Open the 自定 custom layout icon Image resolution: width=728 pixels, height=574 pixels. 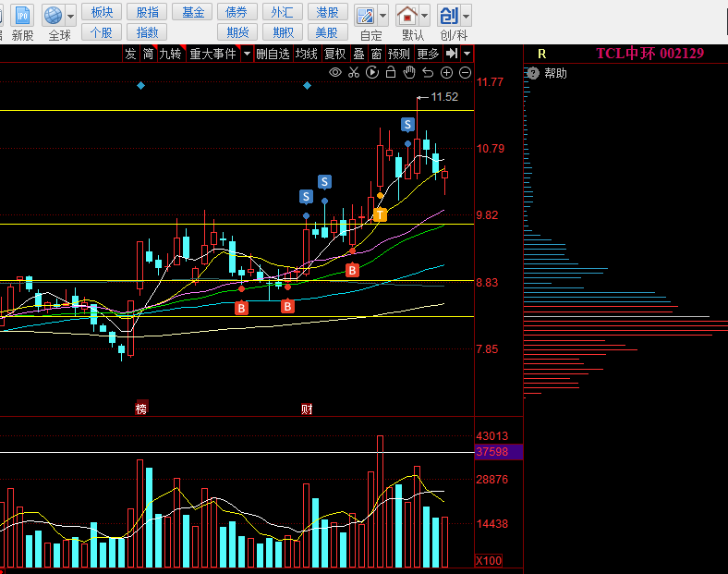[x=366, y=16]
